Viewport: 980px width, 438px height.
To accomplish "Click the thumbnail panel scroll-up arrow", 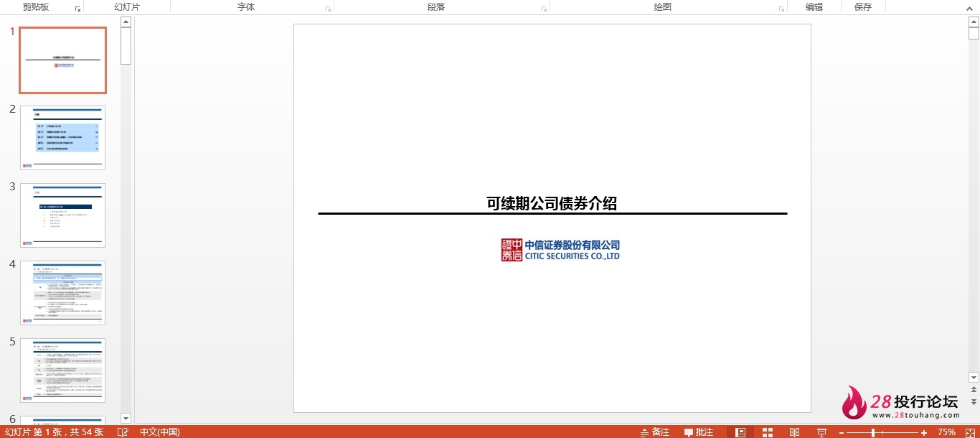I will pyautogui.click(x=126, y=22).
